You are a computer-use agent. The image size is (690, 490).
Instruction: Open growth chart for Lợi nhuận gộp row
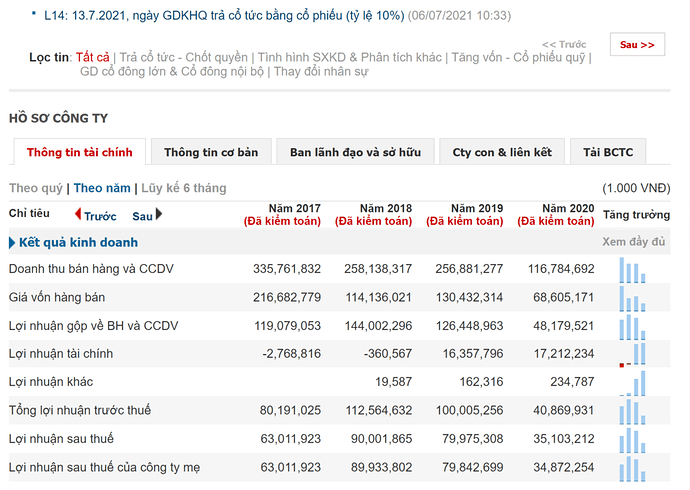(633, 326)
